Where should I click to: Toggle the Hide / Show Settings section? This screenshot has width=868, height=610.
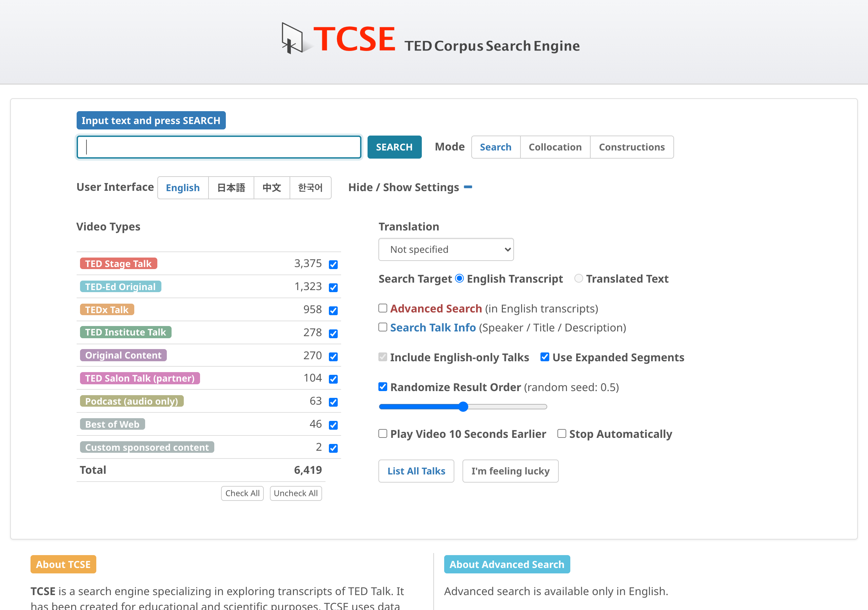tap(403, 187)
